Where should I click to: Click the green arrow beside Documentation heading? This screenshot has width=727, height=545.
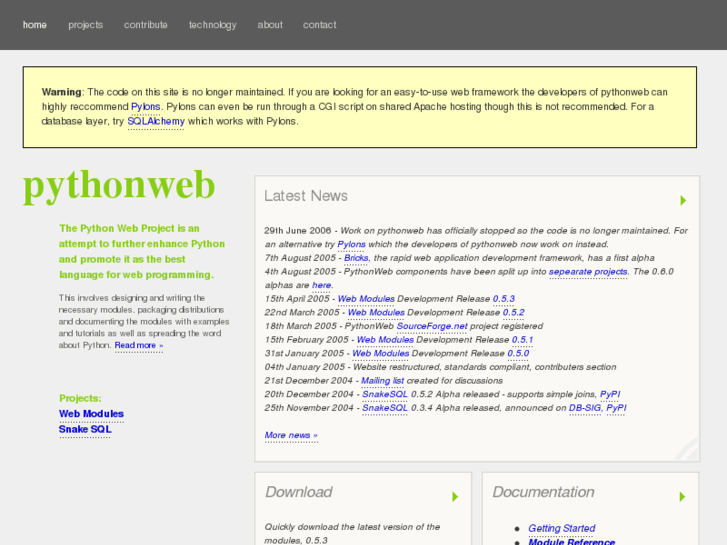point(682,497)
